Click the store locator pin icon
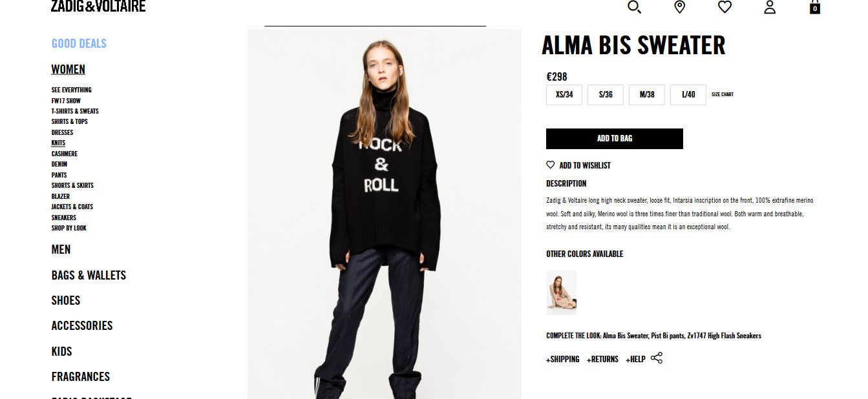This screenshot has width=868, height=399. (679, 7)
